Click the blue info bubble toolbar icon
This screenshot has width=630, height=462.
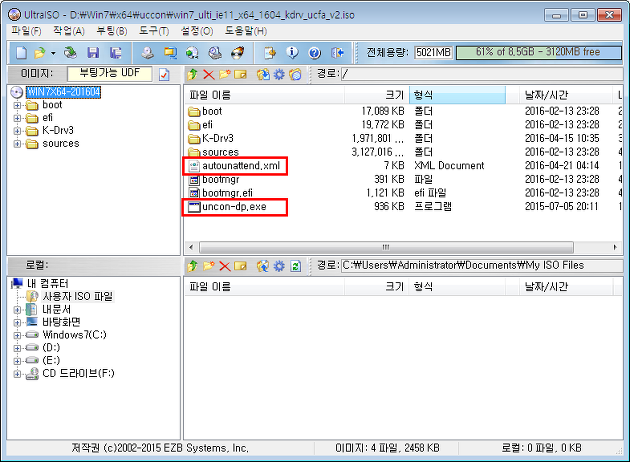[x=292, y=53]
